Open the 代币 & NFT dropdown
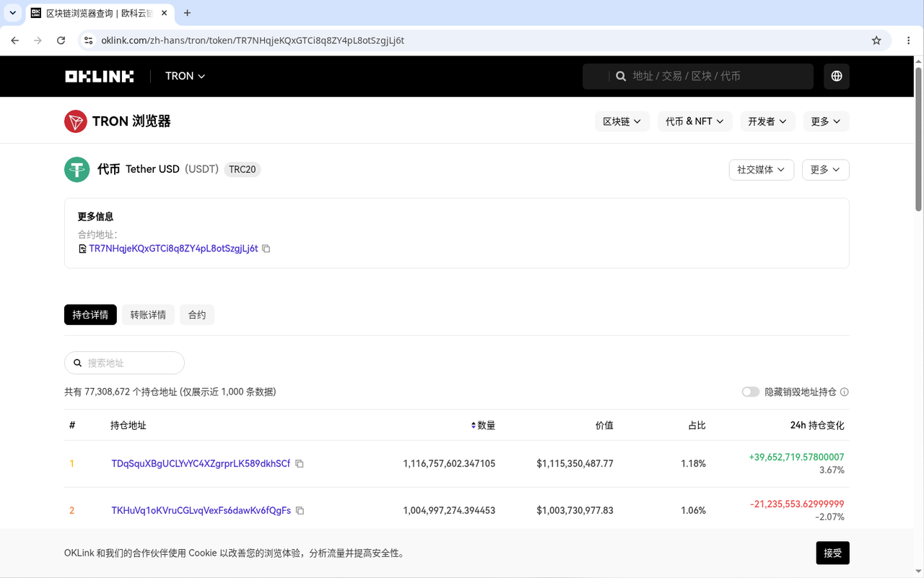The width and height of the screenshot is (924, 578). coord(694,121)
